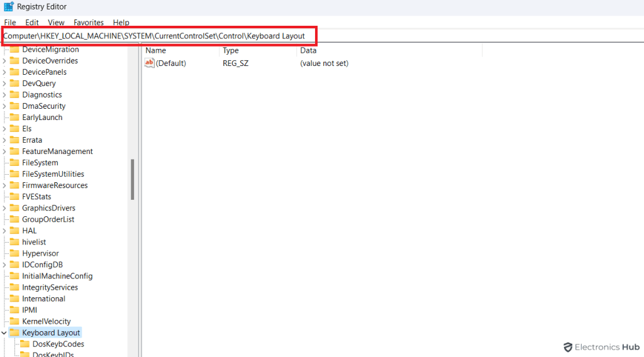Viewport: 644px width, 357px height.
Task: Click the Hypervisor folder icon
Action: [14, 253]
